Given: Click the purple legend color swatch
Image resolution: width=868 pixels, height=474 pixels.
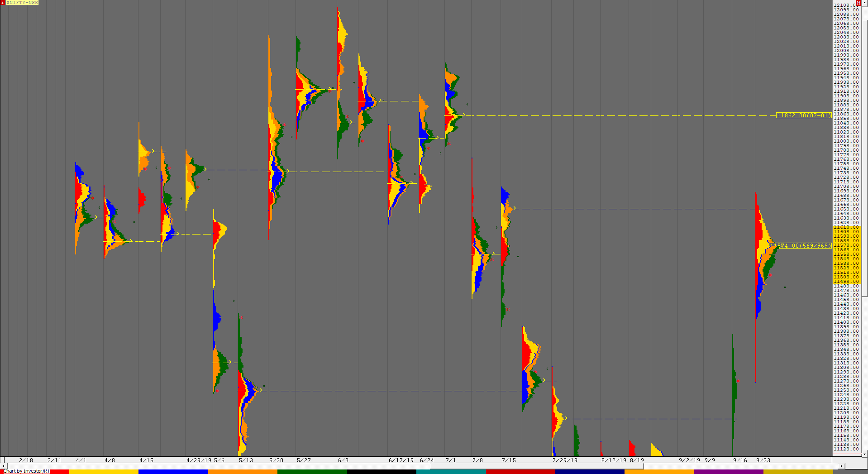Looking at the screenshot, I should point(729,472).
